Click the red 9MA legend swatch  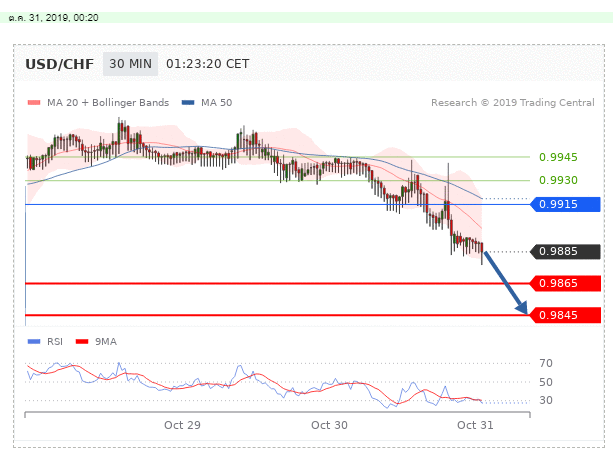coord(82,342)
